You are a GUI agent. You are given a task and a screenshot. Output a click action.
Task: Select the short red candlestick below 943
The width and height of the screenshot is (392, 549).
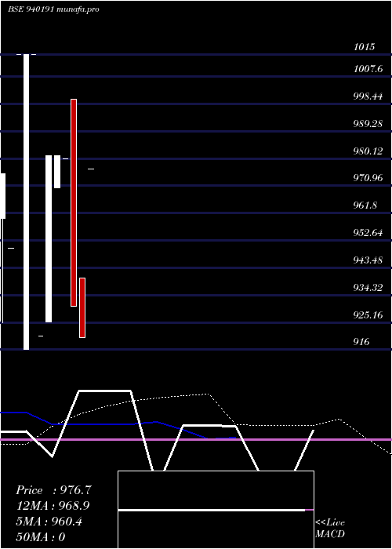point(82,307)
